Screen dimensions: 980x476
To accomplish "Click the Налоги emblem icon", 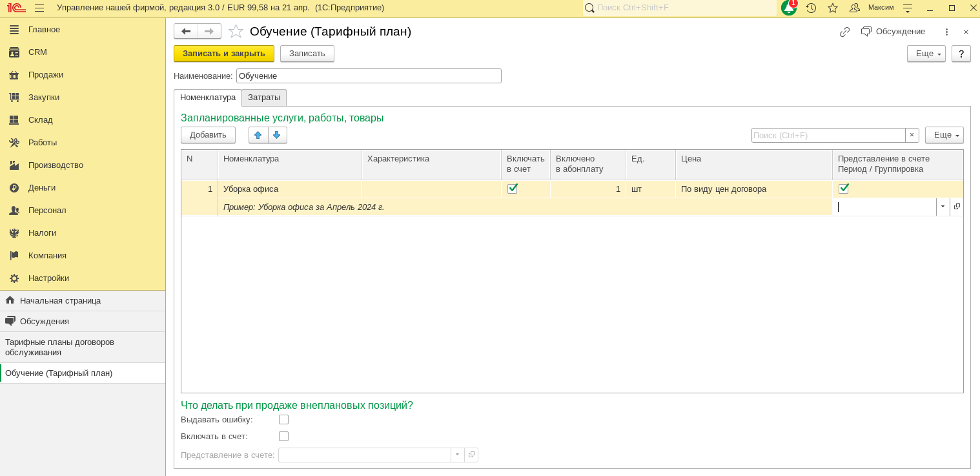I will (x=14, y=233).
